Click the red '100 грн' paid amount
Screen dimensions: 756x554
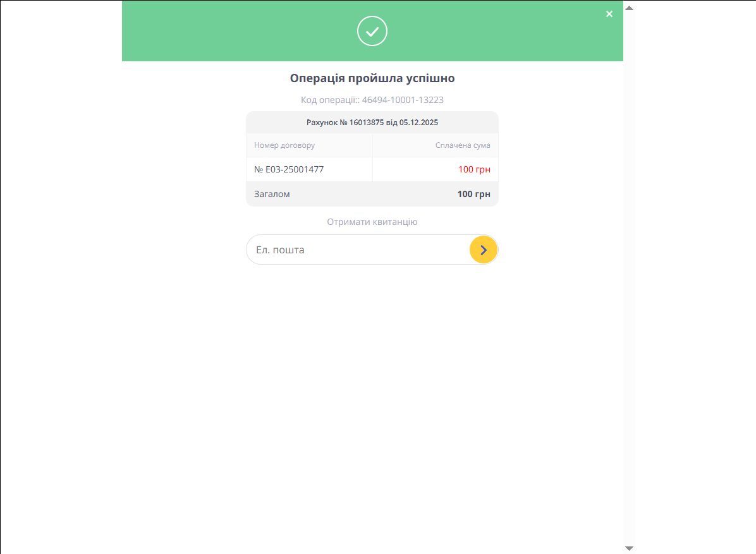click(x=474, y=169)
